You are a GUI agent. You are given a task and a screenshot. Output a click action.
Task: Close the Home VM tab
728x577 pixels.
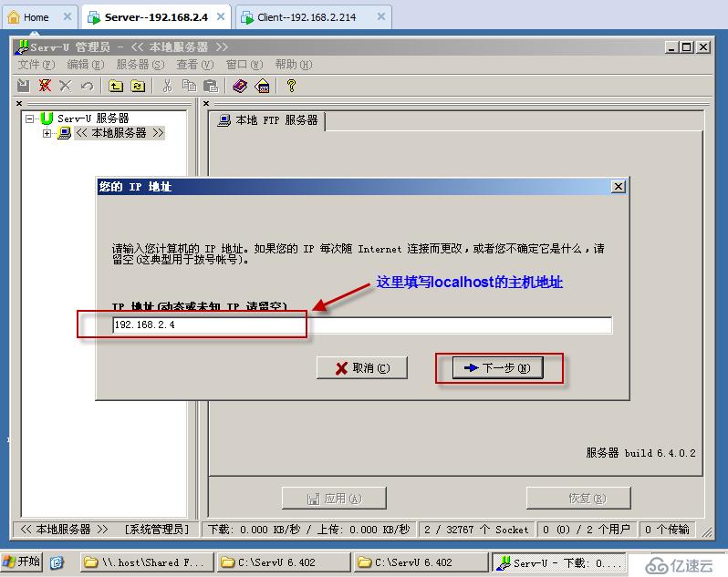pyautogui.click(x=68, y=16)
